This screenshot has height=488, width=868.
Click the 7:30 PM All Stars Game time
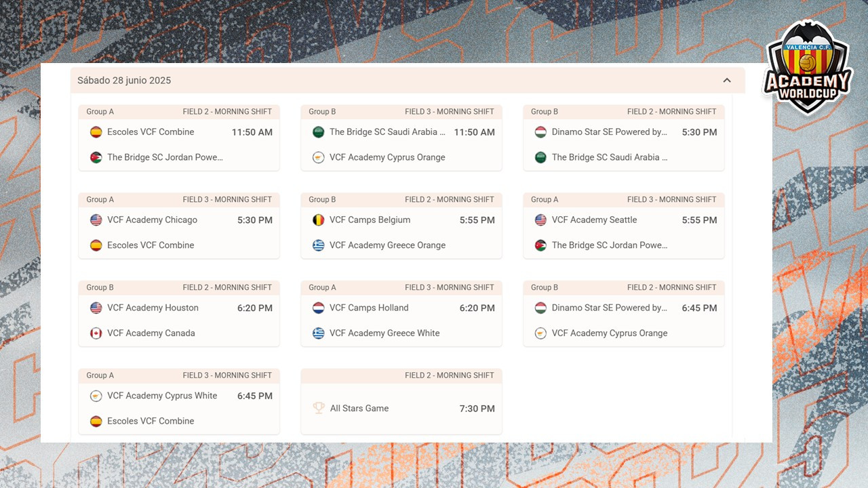[477, 409]
